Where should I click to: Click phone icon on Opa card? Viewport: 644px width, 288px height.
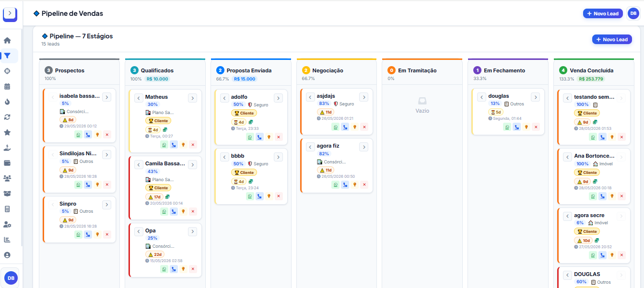174,269
